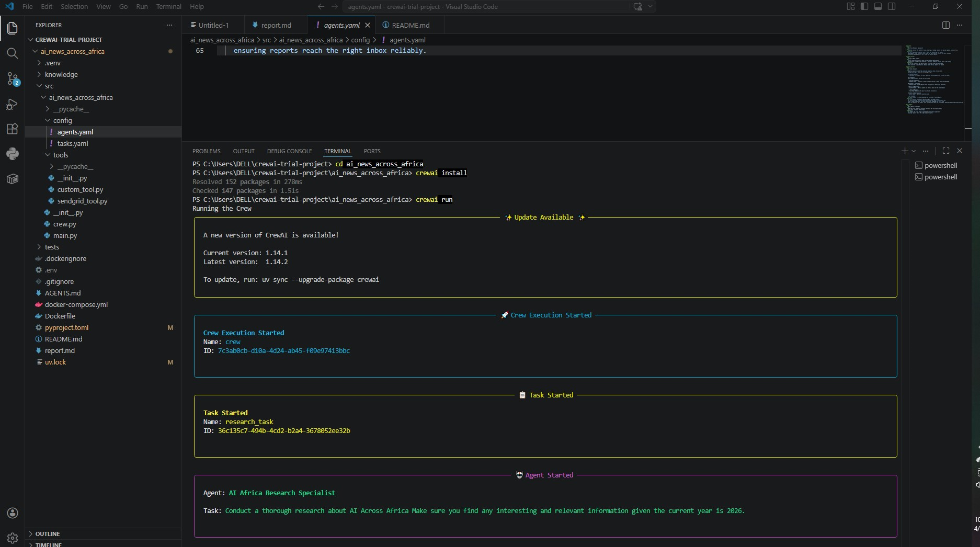Expand the tests folder
The height and width of the screenshot is (547, 980).
click(52, 247)
